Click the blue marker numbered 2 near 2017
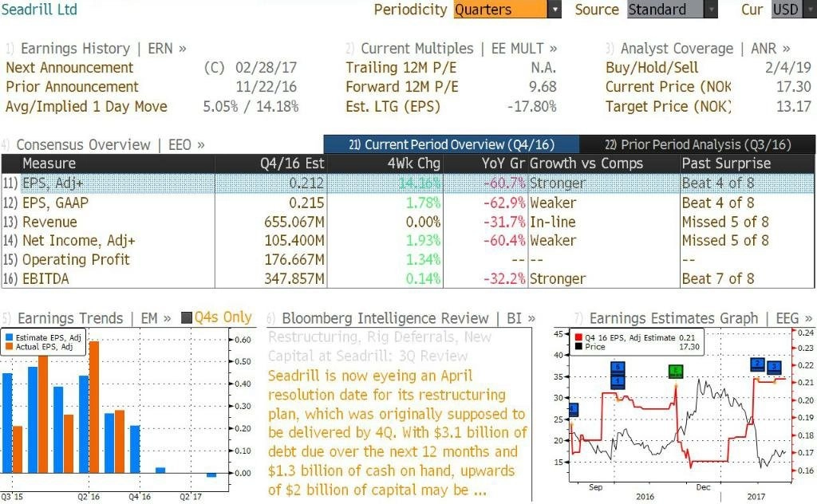817x504 pixels. tap(758, 364)
